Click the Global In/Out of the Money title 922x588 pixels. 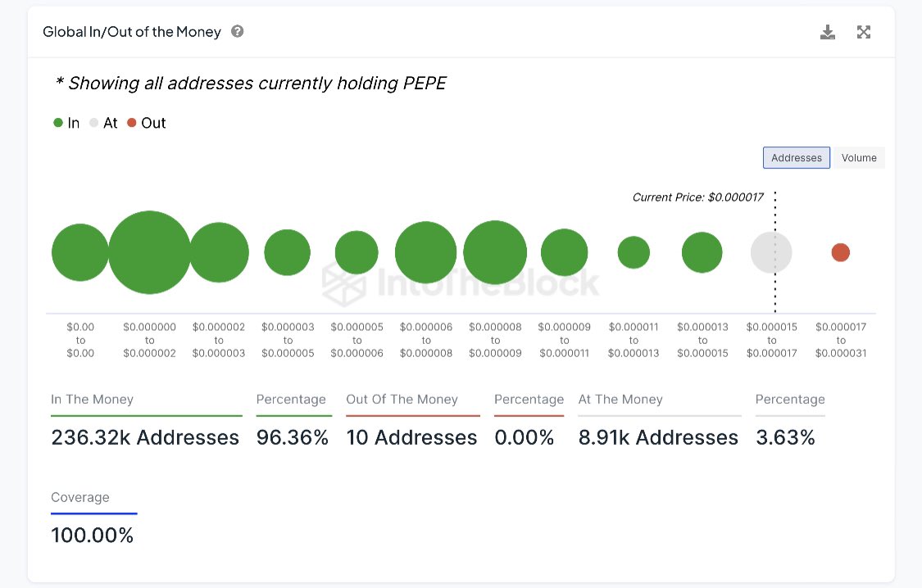click(132, 32)
